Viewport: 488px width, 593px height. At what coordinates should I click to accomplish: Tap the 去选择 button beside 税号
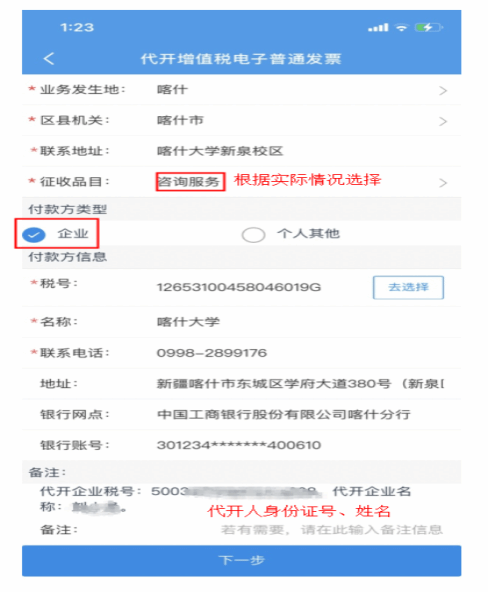point(408,287)
